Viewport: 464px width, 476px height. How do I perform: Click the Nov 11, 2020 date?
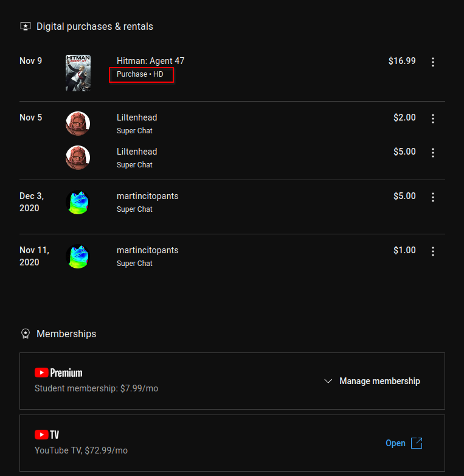(x=34, y=256)
